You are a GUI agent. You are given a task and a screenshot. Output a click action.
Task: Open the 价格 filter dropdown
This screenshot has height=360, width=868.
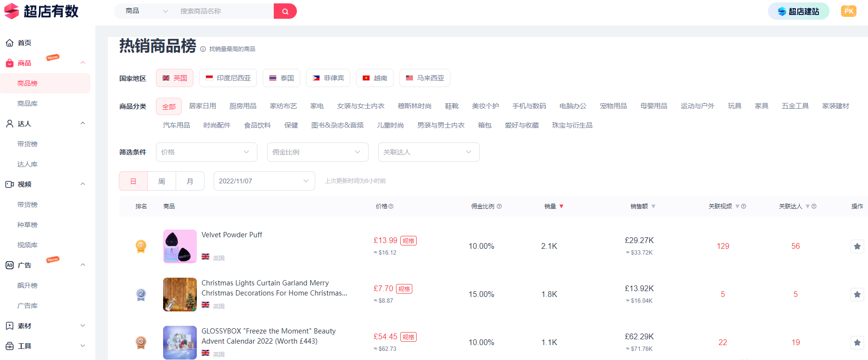[x=206, y=152]
